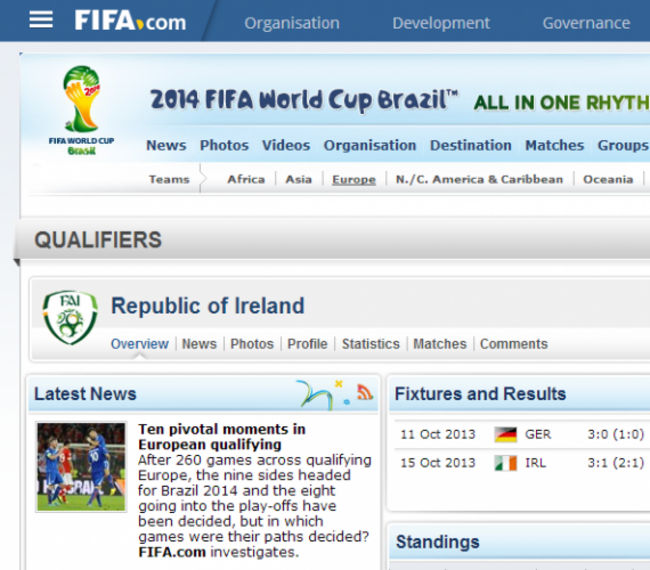Select the Oceania teams region
The width and height of the screenshot is (650, 570).
pos(608,179)
